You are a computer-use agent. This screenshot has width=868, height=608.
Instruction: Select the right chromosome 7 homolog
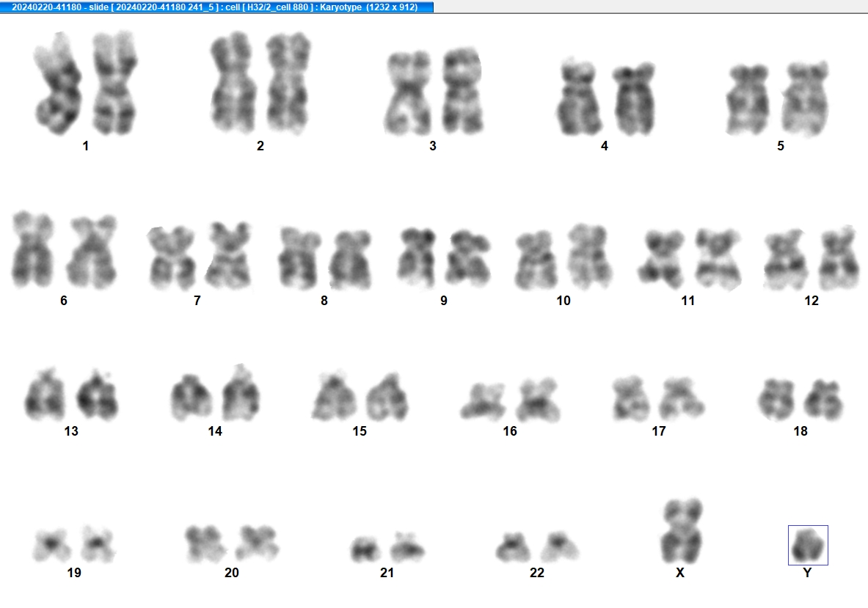[x=229, y=255]
